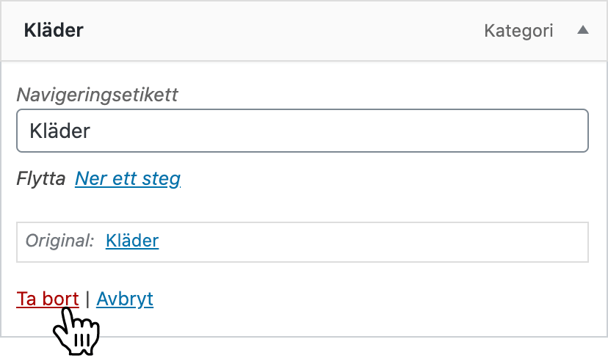The width and height of the screenshot is (608, 364).
Task: Click the word steg in move link
Action: [164, 178]
